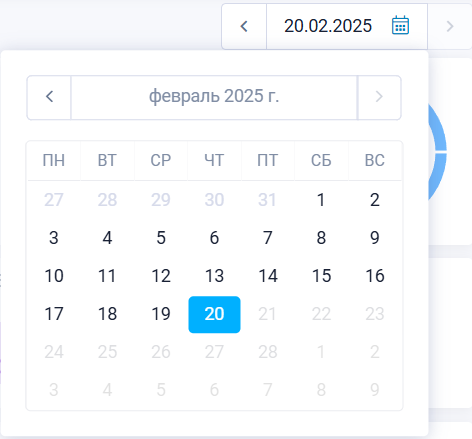Open the calendar icon in date field
The height and width of the screenshot is (439, 472).
point(400,25)
